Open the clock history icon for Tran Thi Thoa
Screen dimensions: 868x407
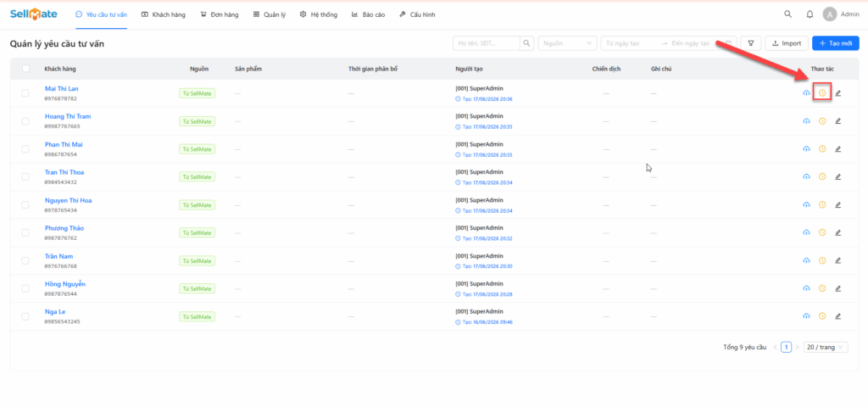pos(822,176)
